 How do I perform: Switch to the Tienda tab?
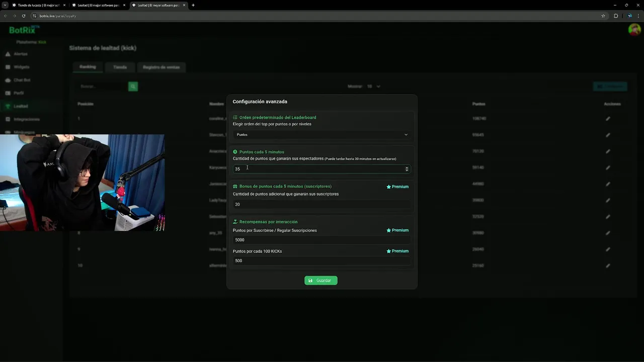(x=120, y=67)
